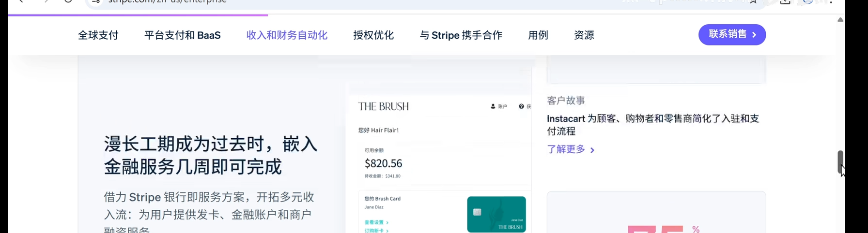Viewport: 868px width, 233px height.
Task: Open the Instacart customer story headline
Action: tap(653, 125)
